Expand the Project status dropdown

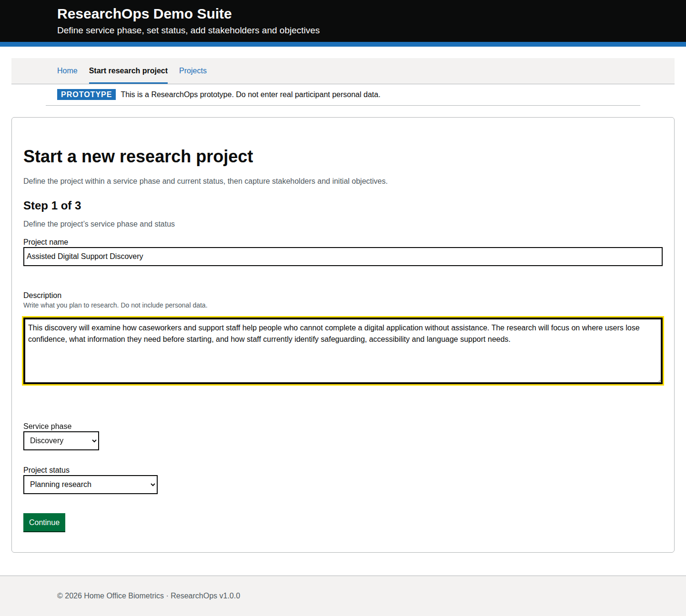click(90, 485)
